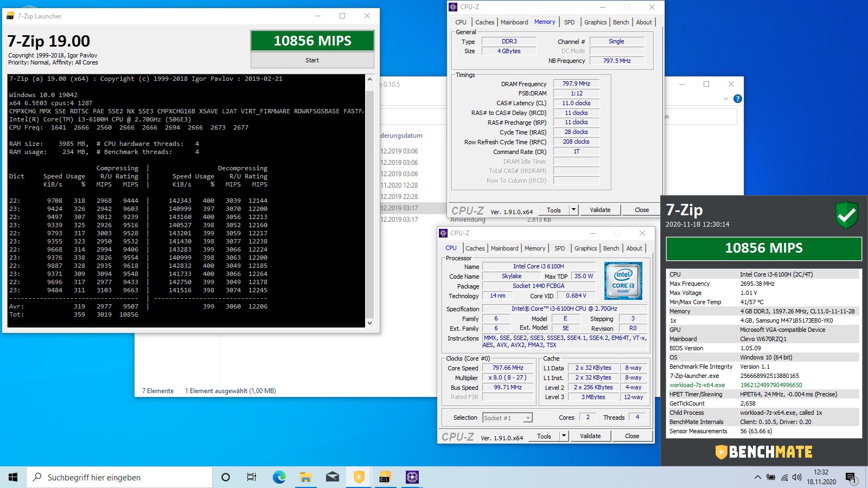The width and height of the screenshot is (868, 488).
Task: Click the workload-7z-x64.exe entry in BenchMate
Action: 697,385
